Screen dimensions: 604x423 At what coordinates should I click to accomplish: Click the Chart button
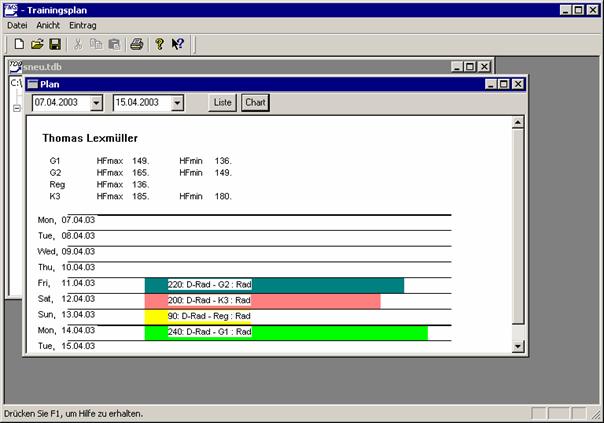(255, 103)
